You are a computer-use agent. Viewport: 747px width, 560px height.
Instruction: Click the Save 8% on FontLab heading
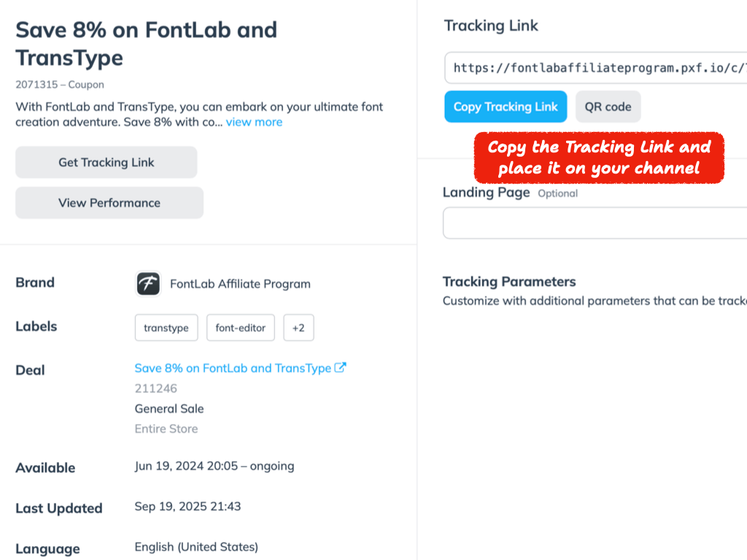click(x=146, y=44)
